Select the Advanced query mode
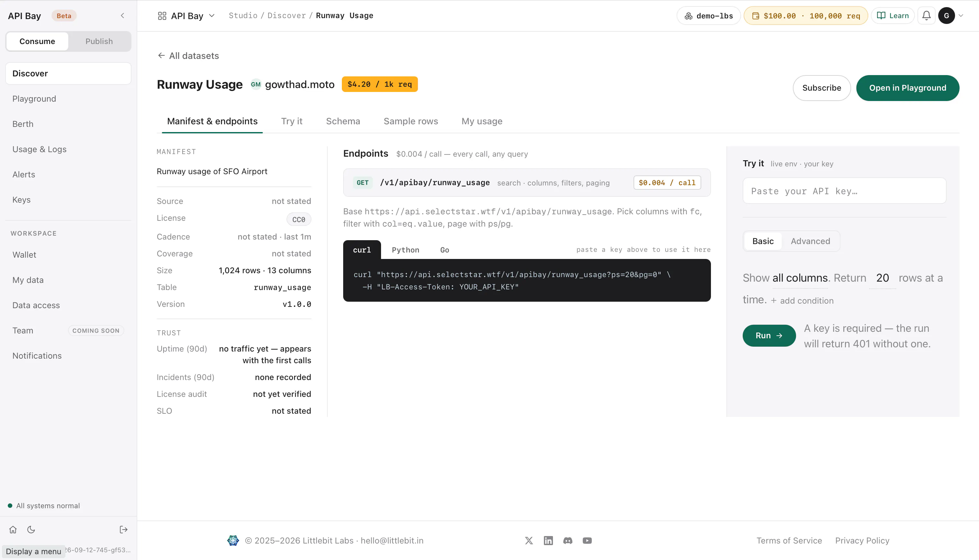The width and height of the screenshot is (979, 560). (810, 241)
